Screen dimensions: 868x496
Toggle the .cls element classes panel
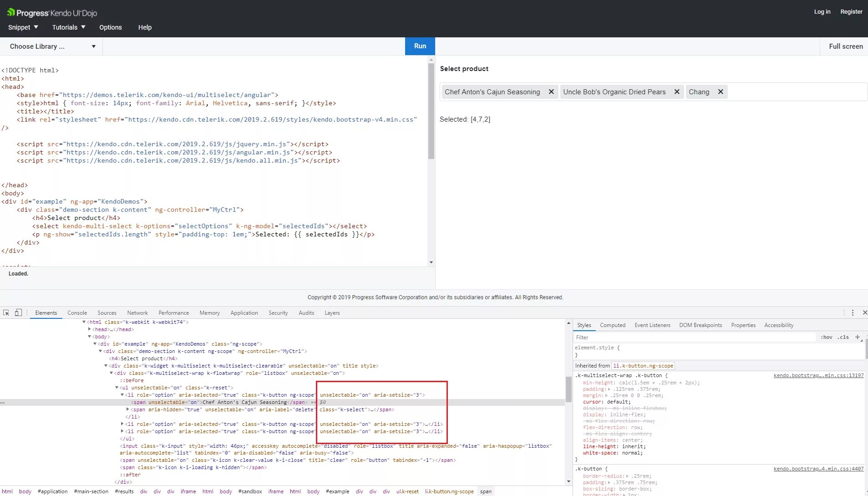(843, 337)
